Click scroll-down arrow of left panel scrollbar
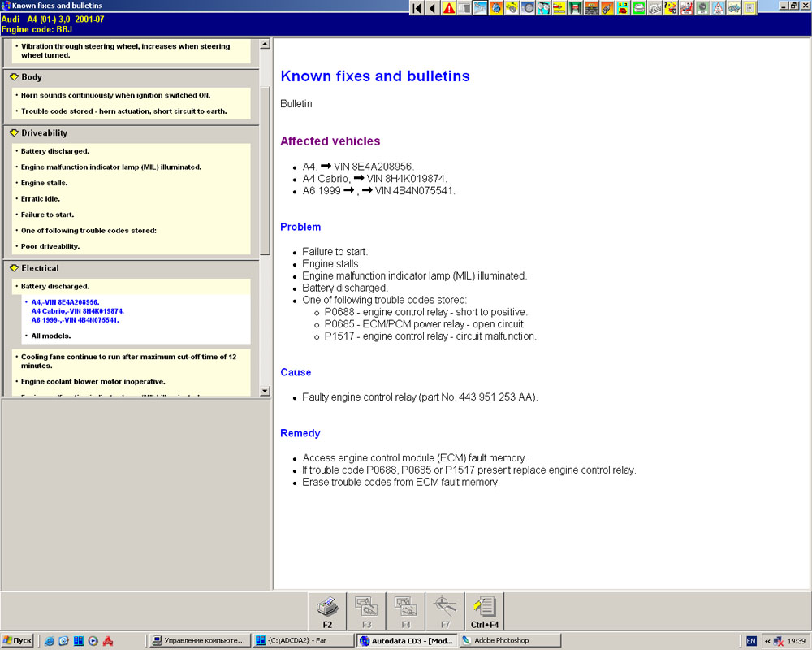812x650 pixels. pyautogui.click(x=265, y=391)
